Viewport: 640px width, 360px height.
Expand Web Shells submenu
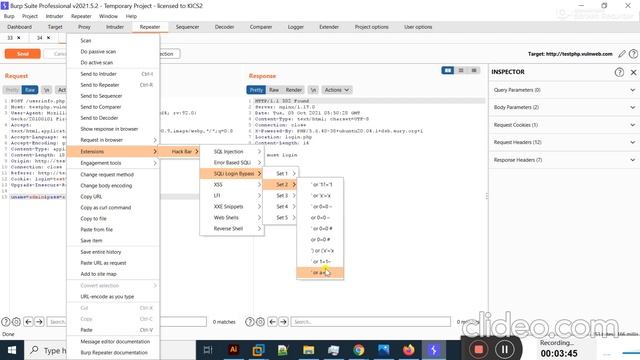click(232, 218)
